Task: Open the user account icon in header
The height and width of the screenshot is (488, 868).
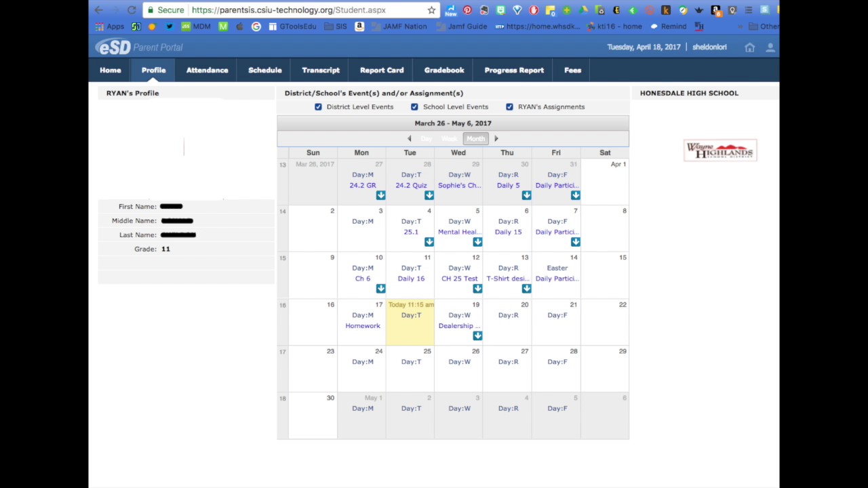Action: 770,47
